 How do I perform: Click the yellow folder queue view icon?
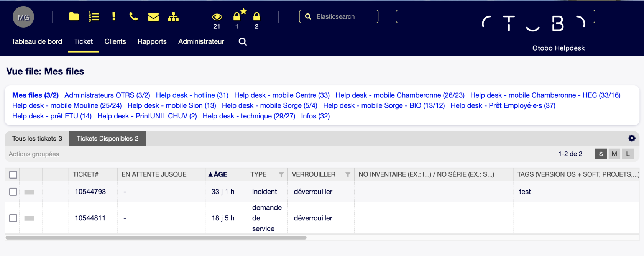(74, 16)
